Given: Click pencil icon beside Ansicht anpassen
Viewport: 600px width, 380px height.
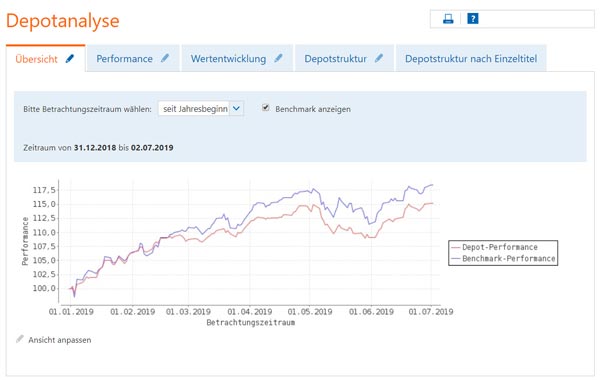Looking at the screenshot, I should click(x=20, y=339).
